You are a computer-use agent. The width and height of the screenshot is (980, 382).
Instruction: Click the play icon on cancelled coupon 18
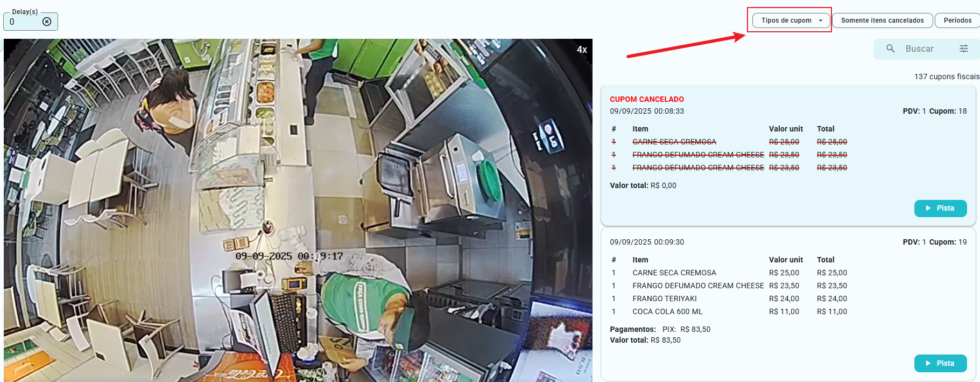(x=928, y=208)
